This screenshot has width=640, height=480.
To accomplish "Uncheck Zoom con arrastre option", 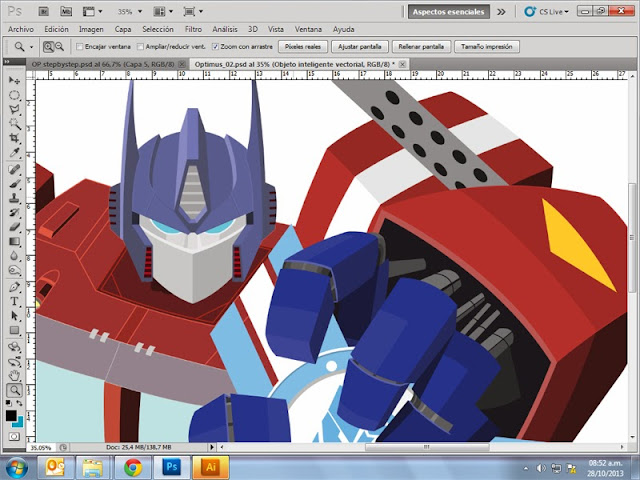I will [217, 47].
